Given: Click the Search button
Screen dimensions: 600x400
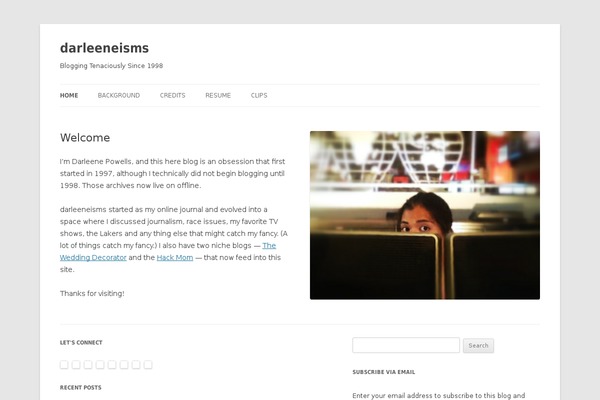Looking at the screenshot, I should click(x=478, y=346).
